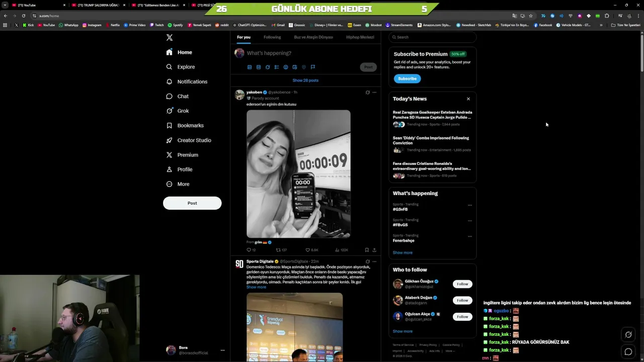Open Hiphop Merkezi tab
The width and height of the screenshot is (644, 362).
click(x=360, y=37)
